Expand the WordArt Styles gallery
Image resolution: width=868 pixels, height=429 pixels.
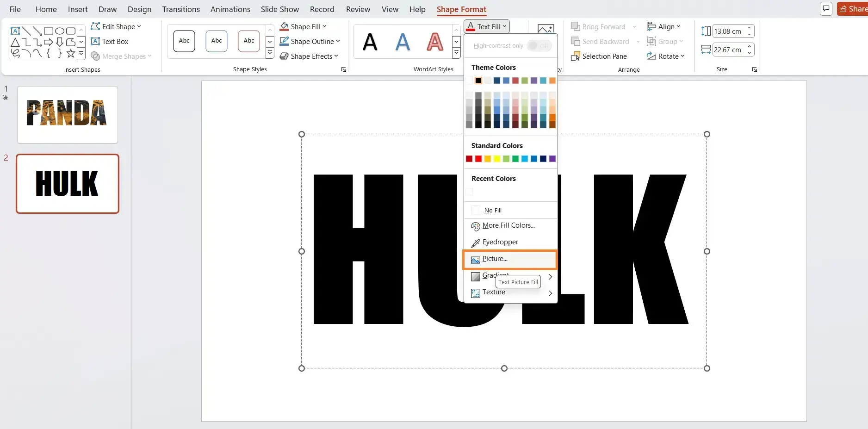pyautogui.click(x=456, y=54)
